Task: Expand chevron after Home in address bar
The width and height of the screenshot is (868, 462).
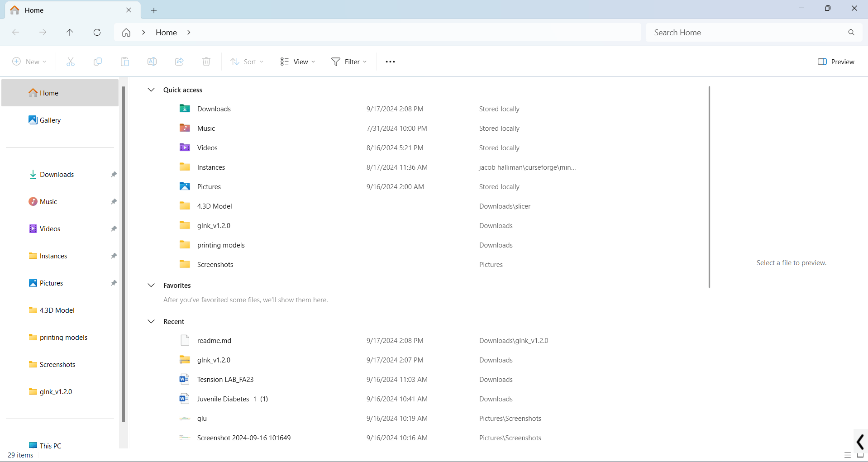Action: 189,33
